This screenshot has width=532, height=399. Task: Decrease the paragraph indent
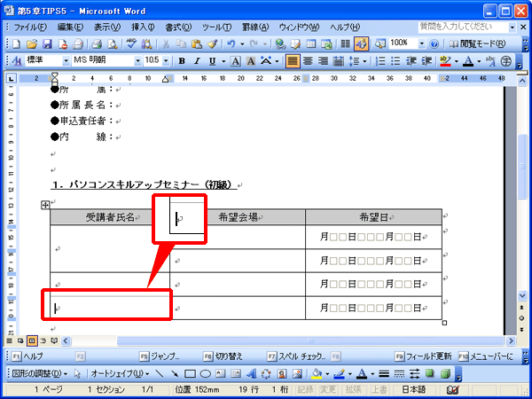pos(411,61)
